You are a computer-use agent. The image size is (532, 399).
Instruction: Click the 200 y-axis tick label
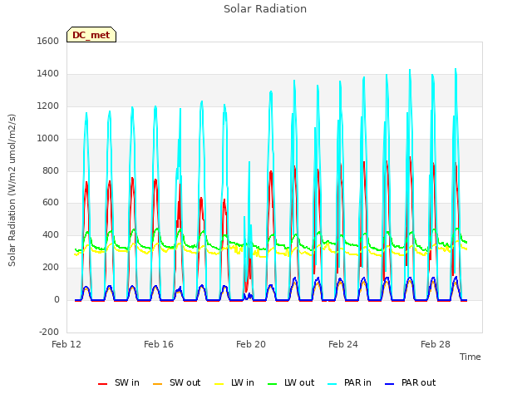51,268
